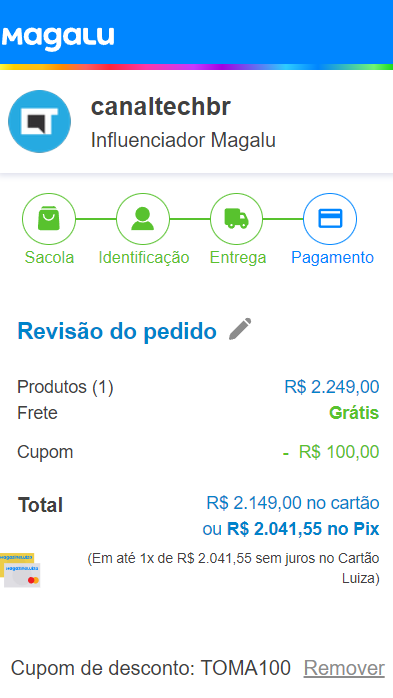
Task: Click the Revisão do pedido heading
Action: click(117, 331)
